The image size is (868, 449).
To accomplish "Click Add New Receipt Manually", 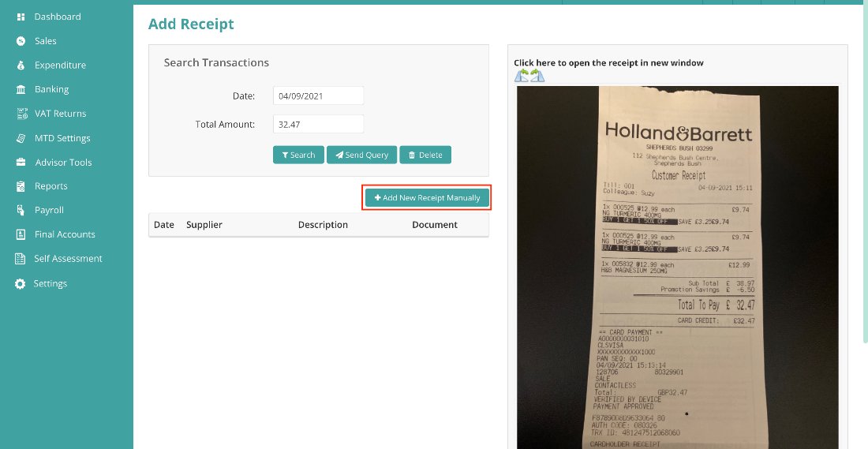I will coord(427,197).
